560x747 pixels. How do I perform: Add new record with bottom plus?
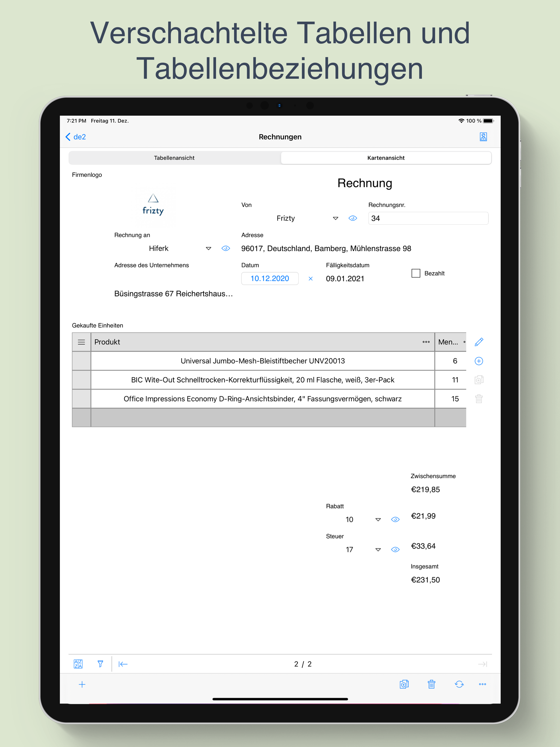coord(82,685)
